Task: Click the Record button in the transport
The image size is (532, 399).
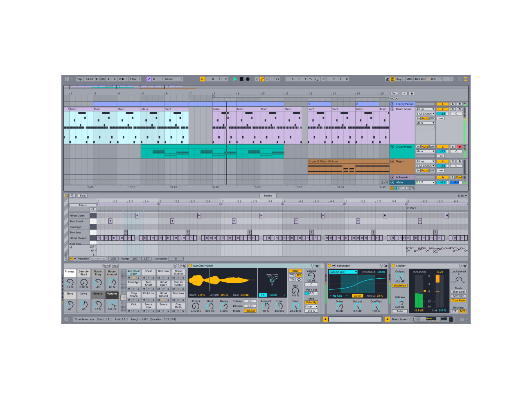Action: pos(247,79)
